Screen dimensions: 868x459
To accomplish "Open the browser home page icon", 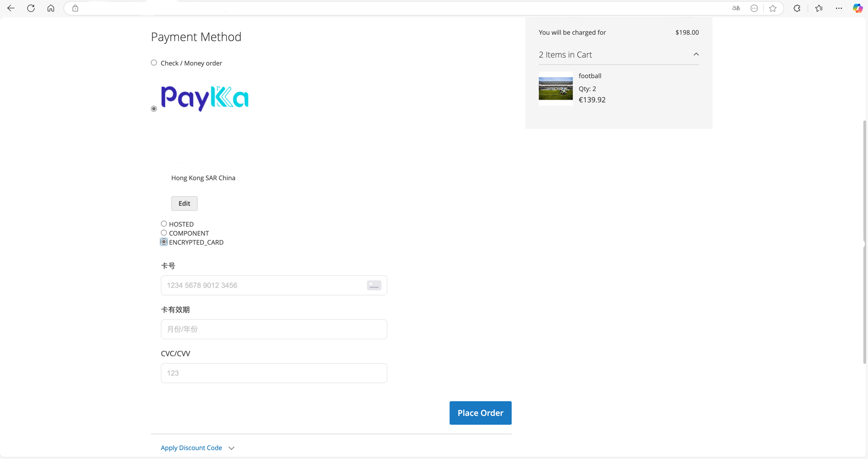I will coord(51,8).
